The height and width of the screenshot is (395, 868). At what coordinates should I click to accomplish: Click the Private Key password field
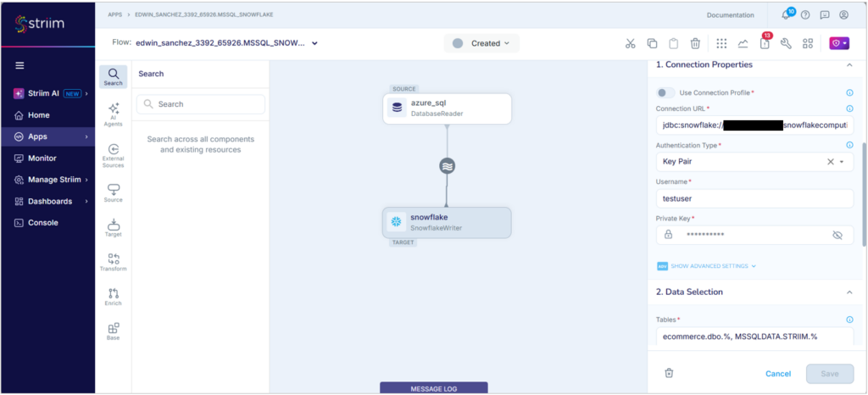754,235
